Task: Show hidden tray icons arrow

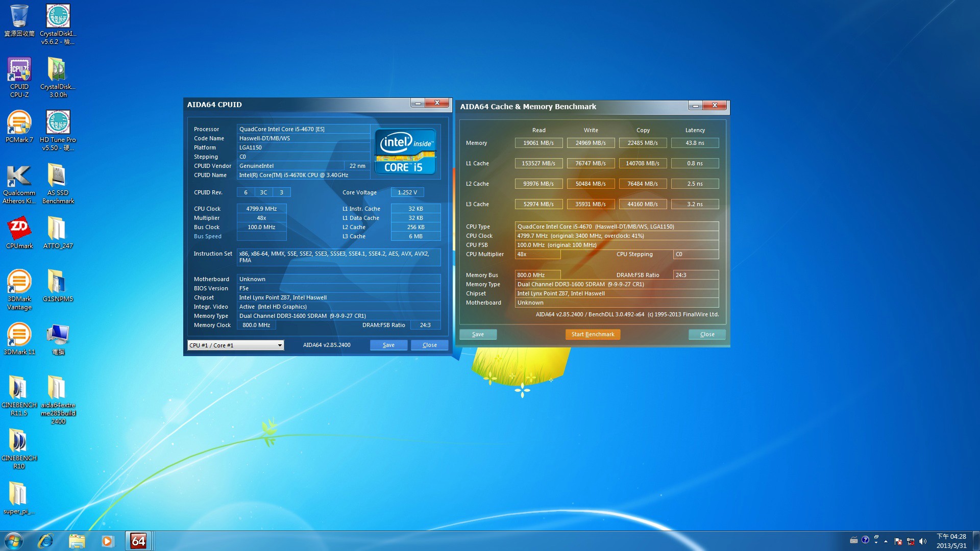Action: (886, 541)
